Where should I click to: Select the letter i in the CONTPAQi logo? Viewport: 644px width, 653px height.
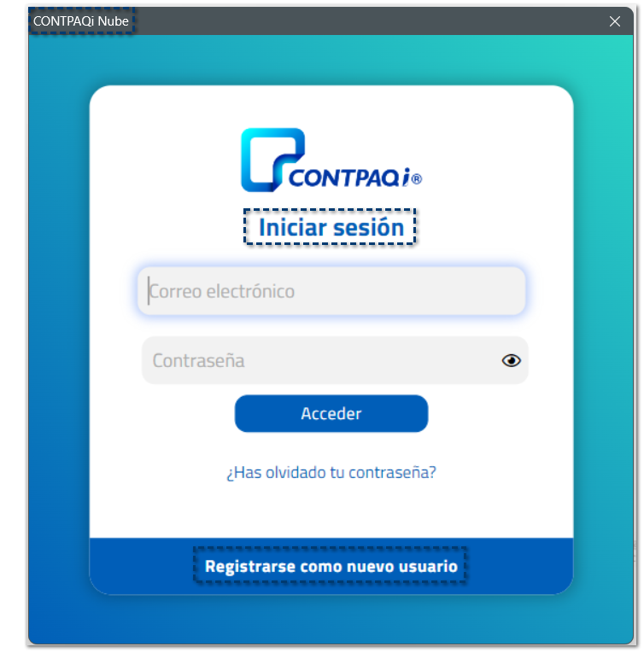[x=406, y=178]
